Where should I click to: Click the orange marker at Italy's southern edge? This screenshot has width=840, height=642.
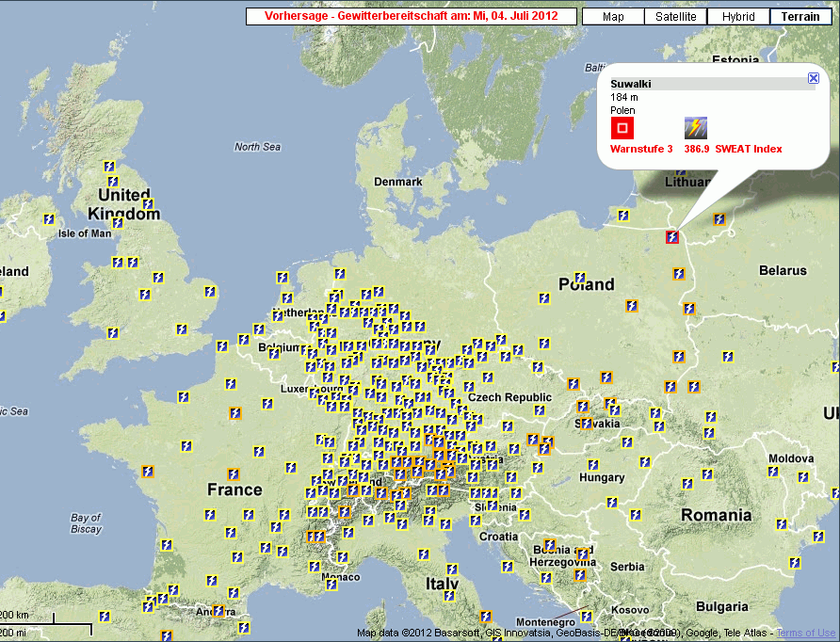pos(486,617)
